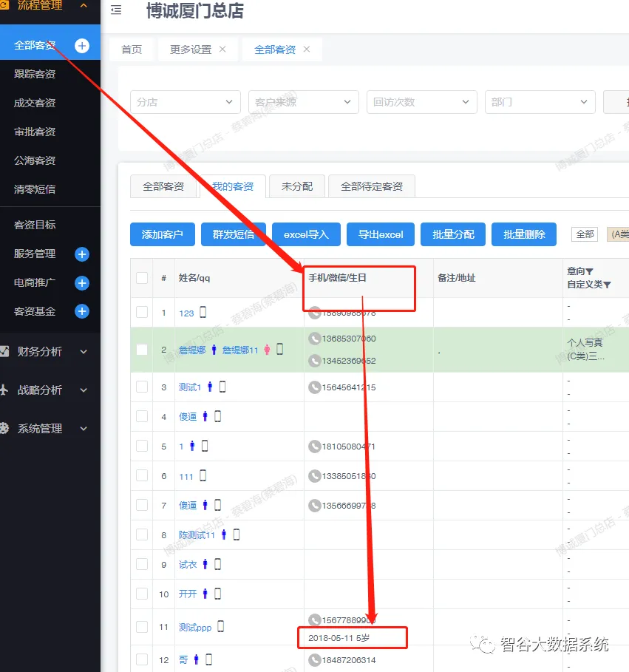Click the sidebar collapse hamburger icon
The width and height of the screenshot is (629, 672).
point(116,10)
